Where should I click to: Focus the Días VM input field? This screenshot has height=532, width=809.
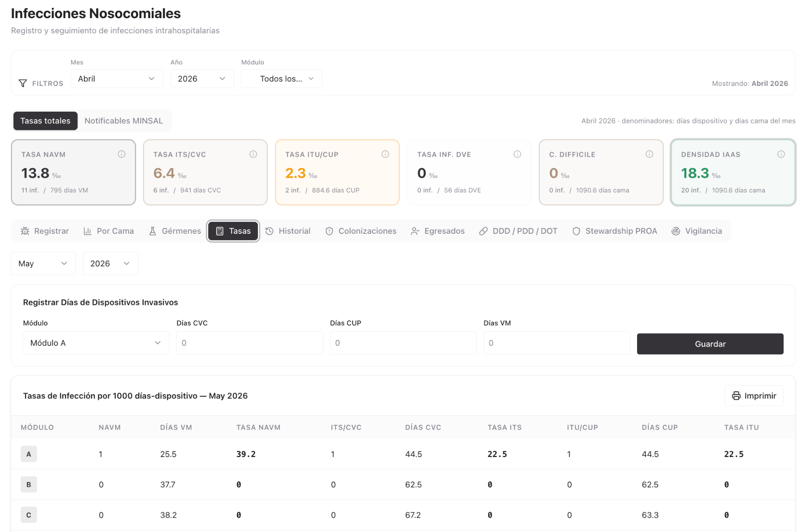(557, 343)
